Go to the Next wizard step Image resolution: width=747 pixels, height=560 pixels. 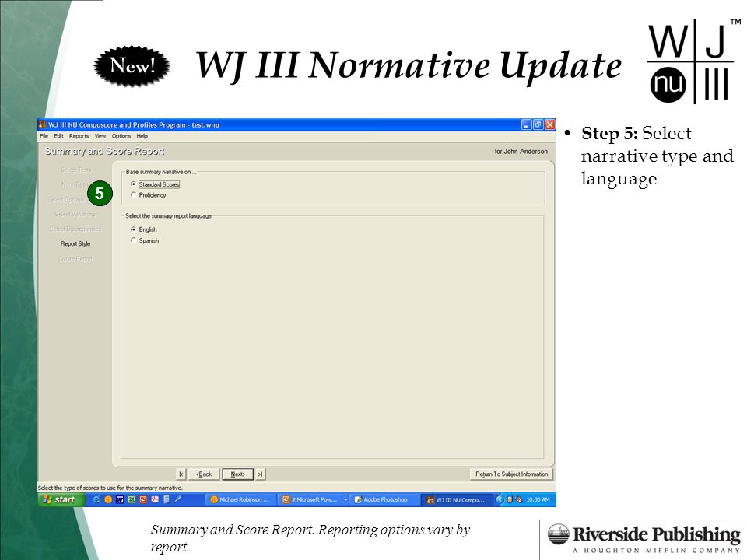(x=237, y=474)
